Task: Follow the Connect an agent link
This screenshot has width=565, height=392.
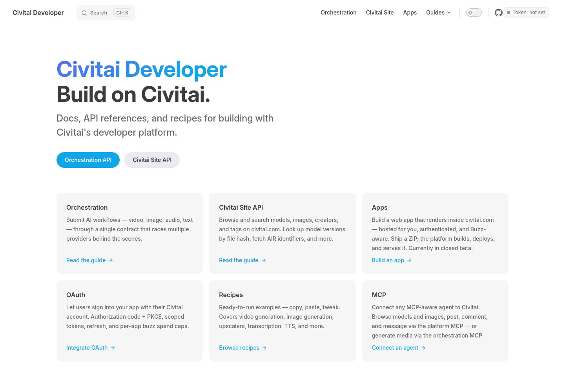Action: (399, 348)
